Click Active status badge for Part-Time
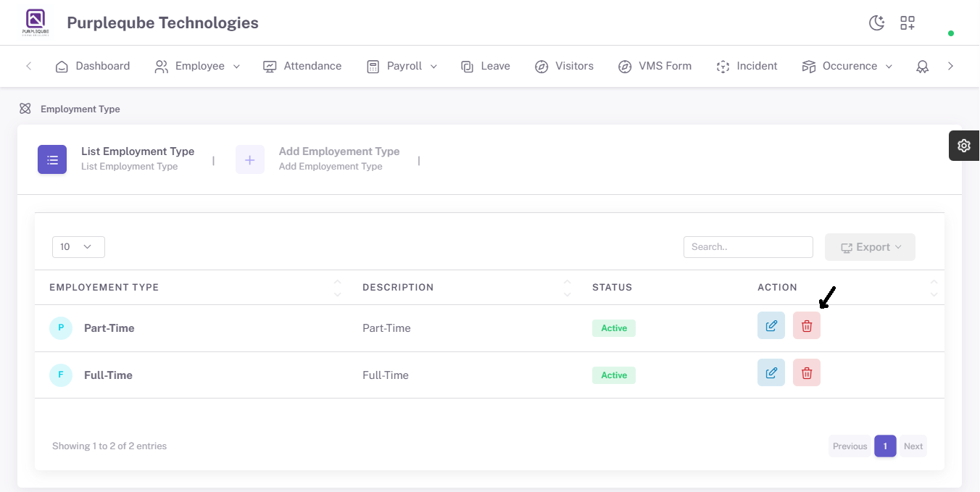This screenshot has width=980, height=492. (x=614, y=328)
